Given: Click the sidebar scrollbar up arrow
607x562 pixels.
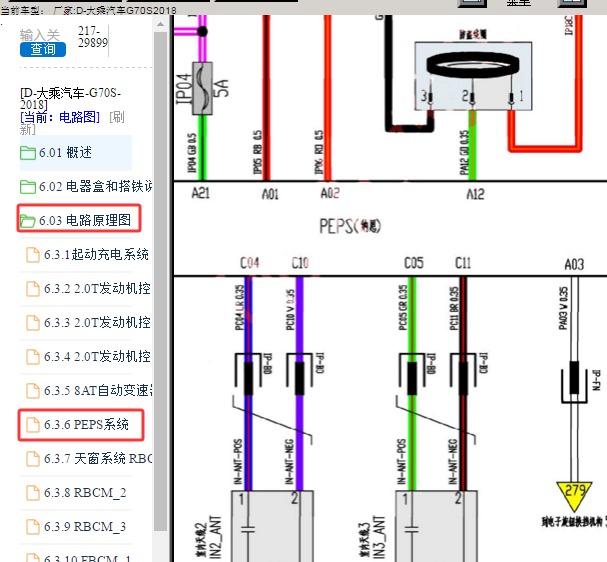Looking at the screenshot, I should coord(160,24).
